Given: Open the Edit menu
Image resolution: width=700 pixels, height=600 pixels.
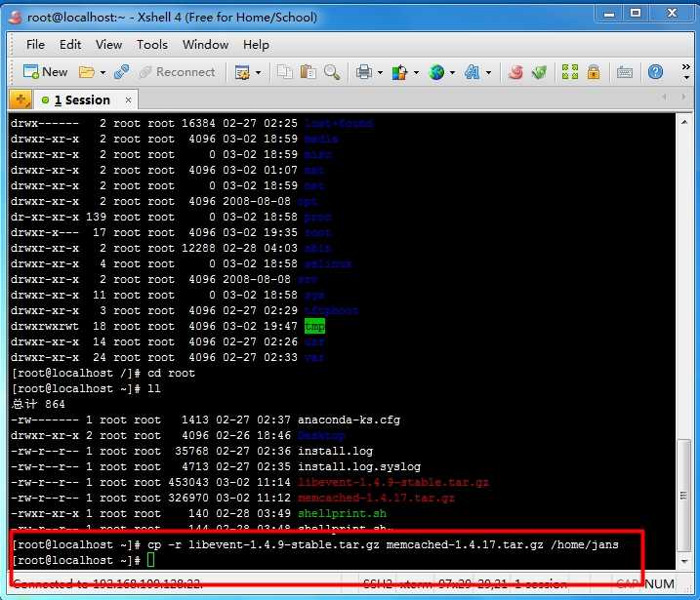Looking at the screenshot, I should (x=70, y=45).
